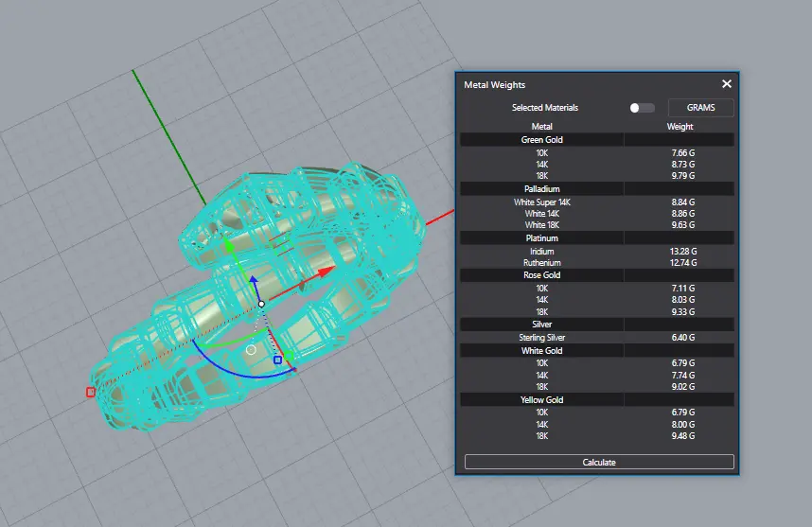Toggle the Selected Materials switch

coord(642,108)
